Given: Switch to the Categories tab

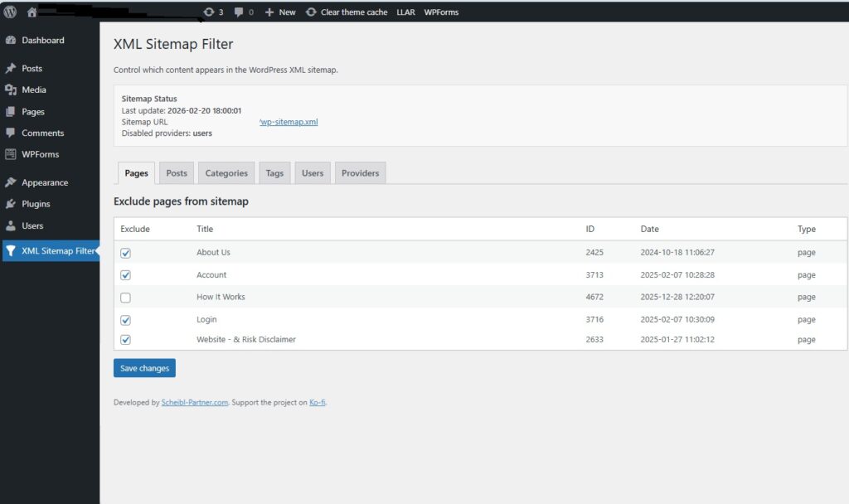Looking at the screenshot, I should pyautogui.click(x=226, y=173).
